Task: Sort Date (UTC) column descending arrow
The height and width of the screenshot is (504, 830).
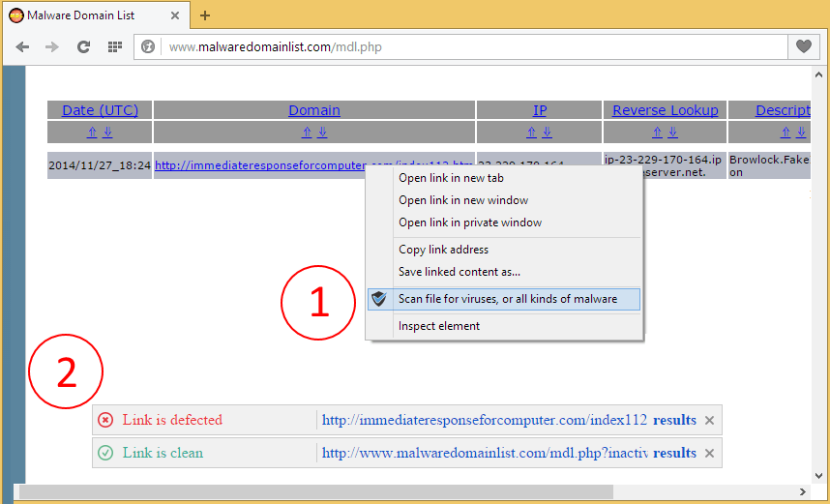Action: click(x=107, y=133)
